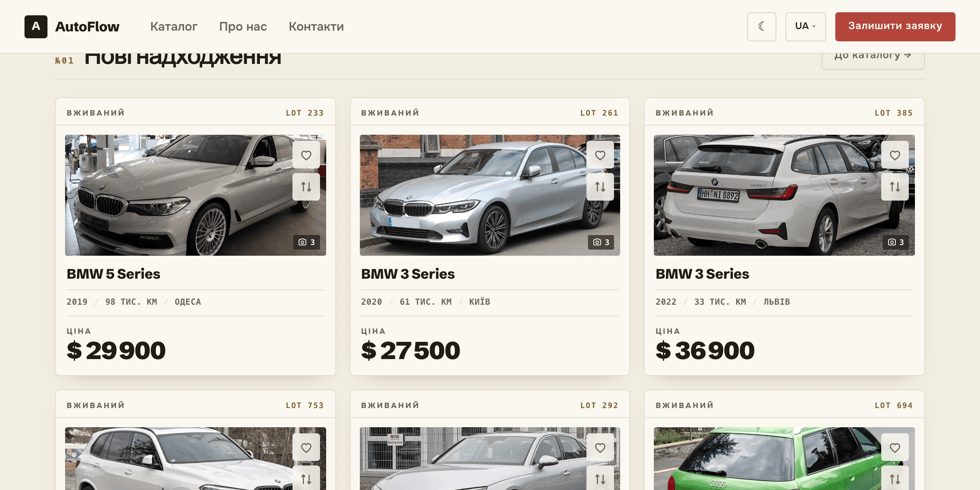This screenshot has height=490, width=980.
Task: Open the BMW 5 Series title link
Action: tap(113, 274)
